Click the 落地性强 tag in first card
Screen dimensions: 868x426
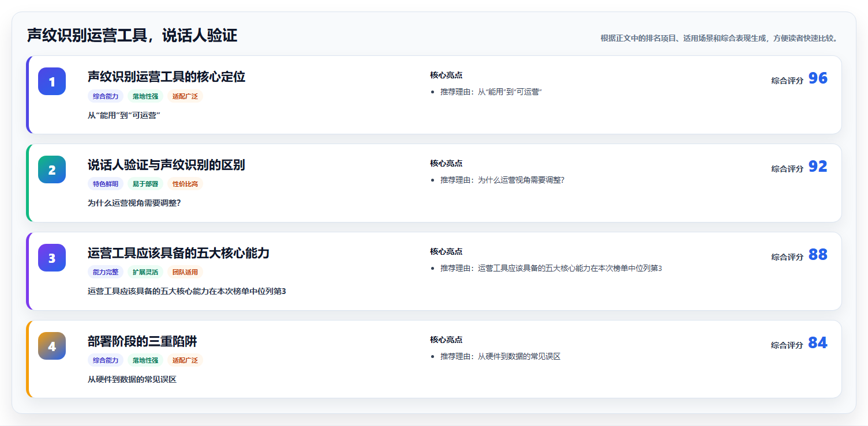(x=145, y=96)
